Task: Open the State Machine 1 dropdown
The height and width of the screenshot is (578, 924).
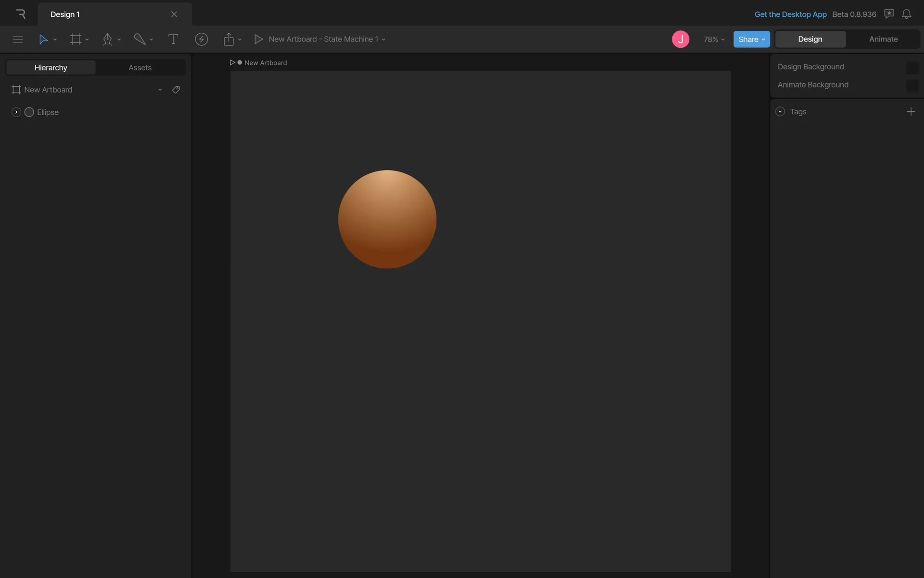Action: [x=384, y=39]
